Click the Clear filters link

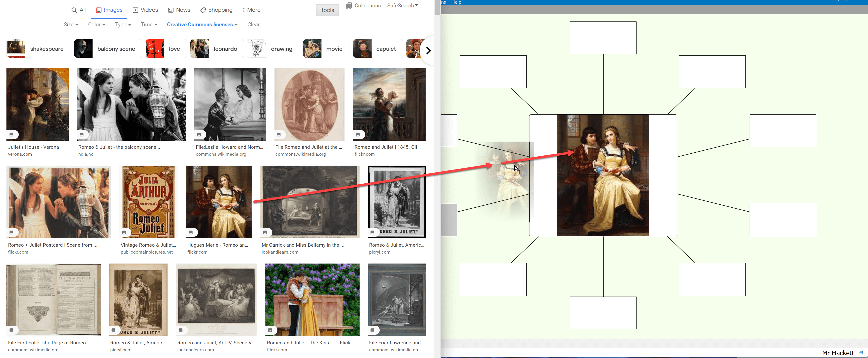[x=253, y=25]
